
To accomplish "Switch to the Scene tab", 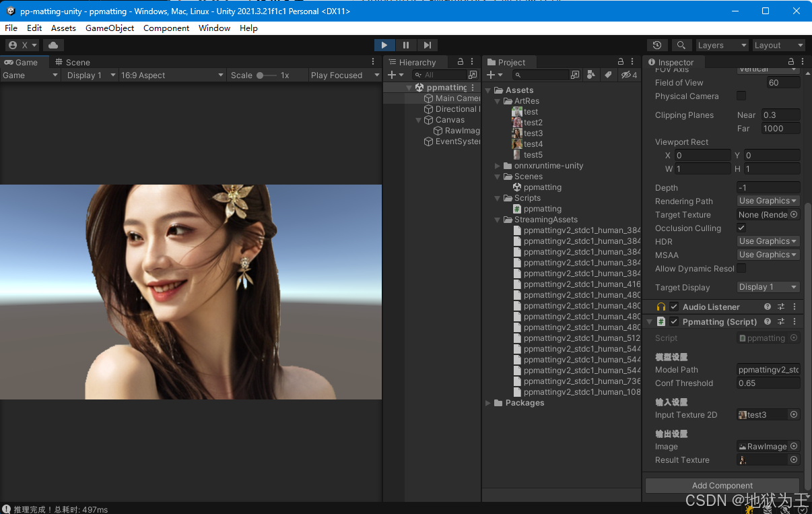I will click(x=73, y=62).
